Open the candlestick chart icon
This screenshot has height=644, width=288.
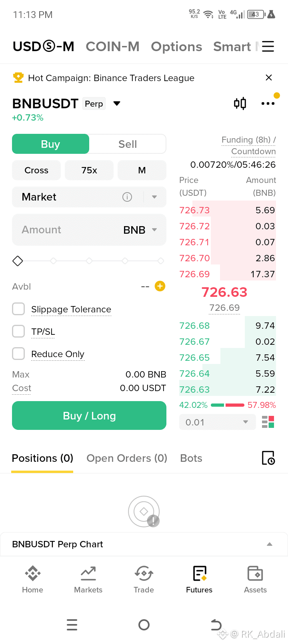240,103
